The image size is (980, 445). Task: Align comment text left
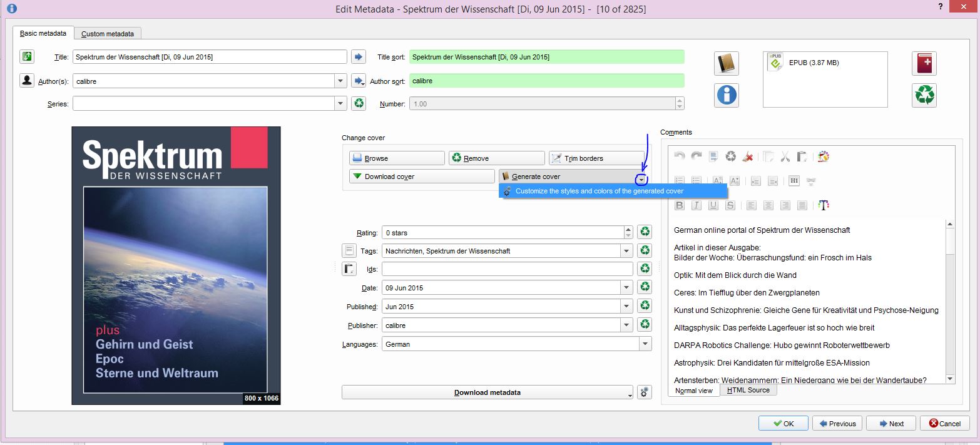pyautogui.click(x=752, y=205)
